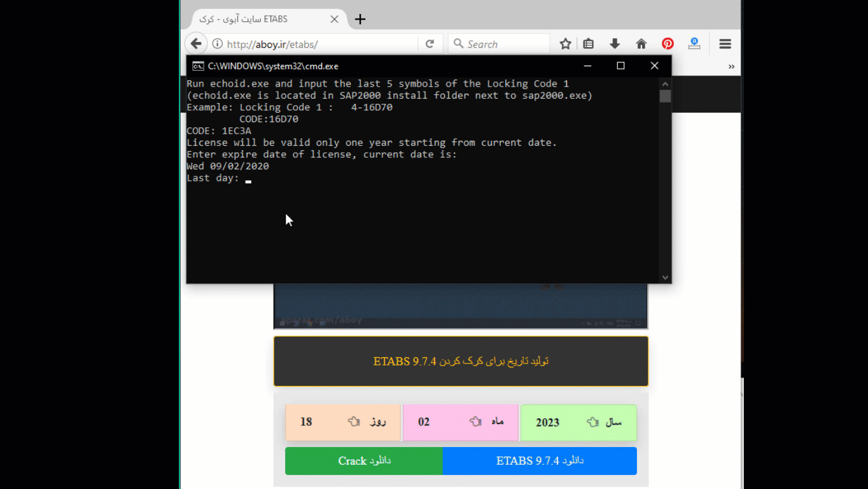Click the yellow ETABS 9.7.4 date generation banner
868x489 pixels.
[461, 361]
